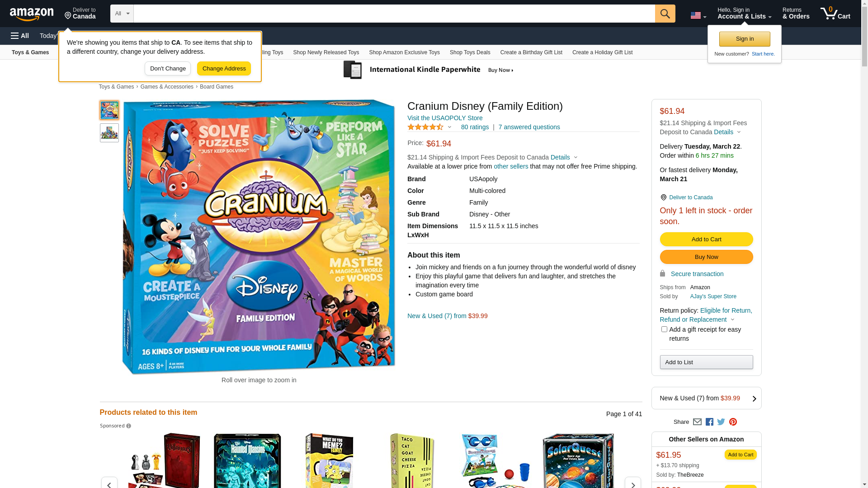Viewport: 868px width, 488px height.
Task: Open Add to List dropdown
Action: (706, 362)
